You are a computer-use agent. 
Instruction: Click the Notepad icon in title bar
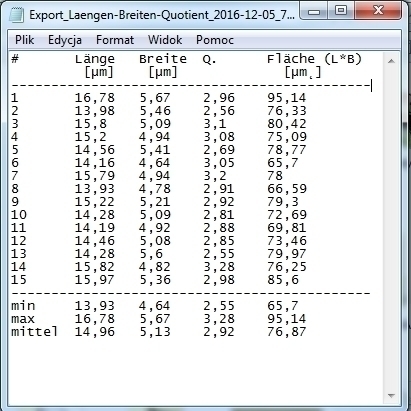[x=16, y=15]
